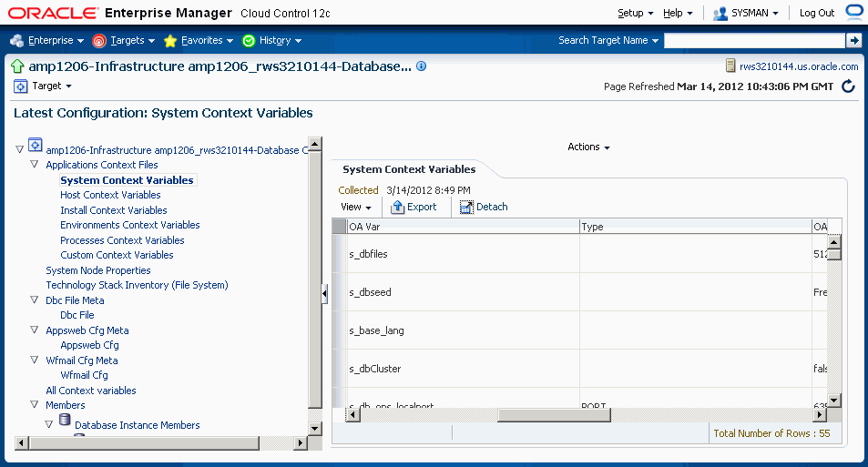Image resolution: width=868 pixels, height=467 pixels.
Task: Open the Favorites menu
Action: point(207,40)
